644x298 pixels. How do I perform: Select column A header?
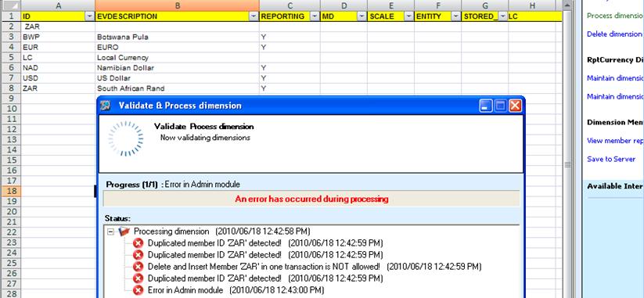pos(58,5)
